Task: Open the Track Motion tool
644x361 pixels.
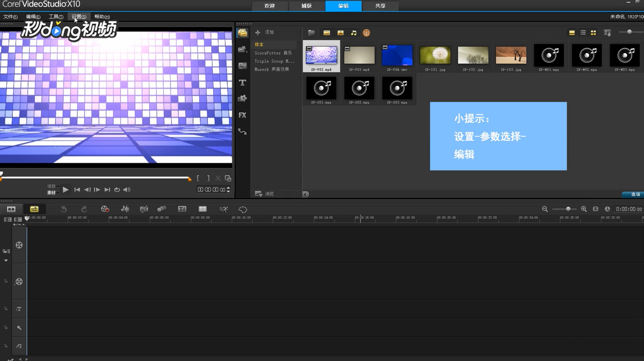Action: click(162, 209)
